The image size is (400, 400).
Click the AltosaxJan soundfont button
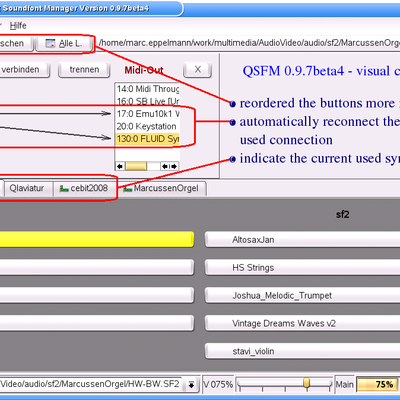302,240
